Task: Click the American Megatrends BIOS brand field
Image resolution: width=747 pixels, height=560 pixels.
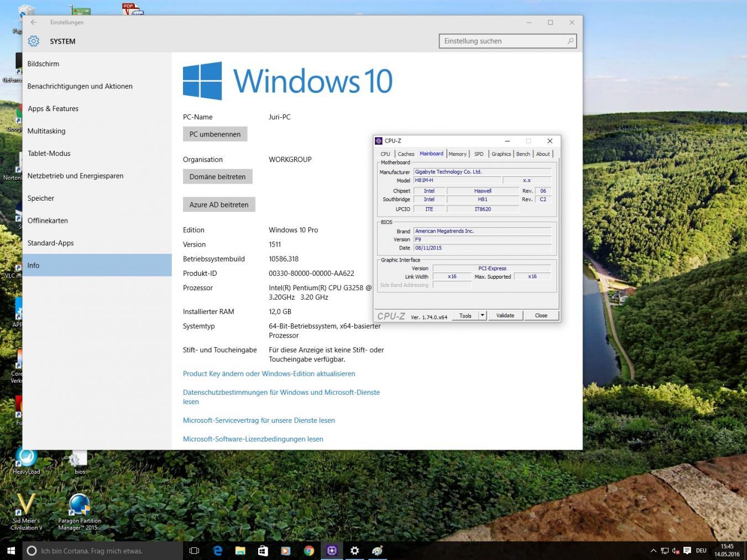Action: pos(482,231)
